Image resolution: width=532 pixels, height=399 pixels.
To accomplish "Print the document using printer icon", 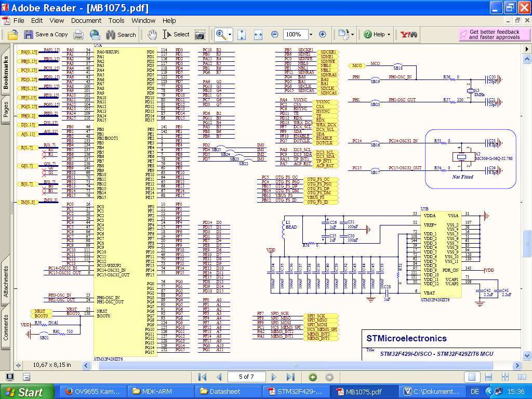I will 79,35.
